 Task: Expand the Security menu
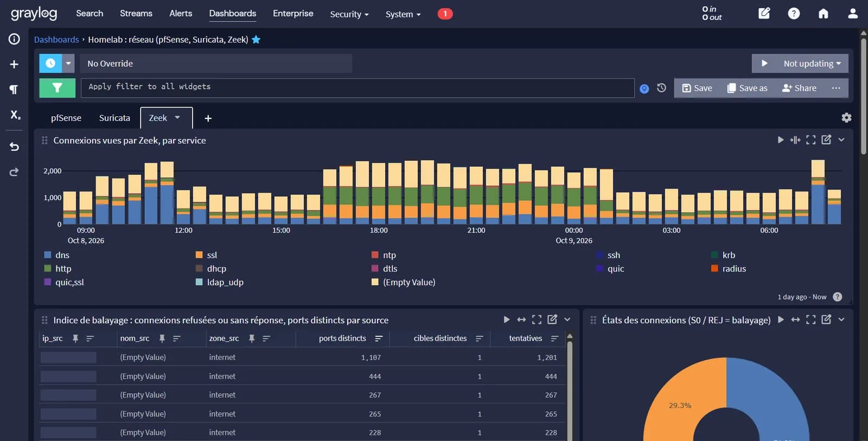coord(349,14)
